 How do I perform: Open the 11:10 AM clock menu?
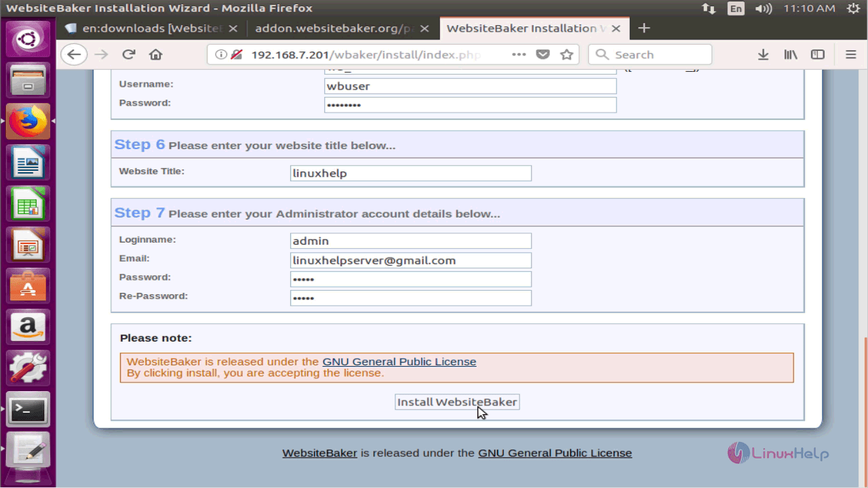[x=809, y=8]
